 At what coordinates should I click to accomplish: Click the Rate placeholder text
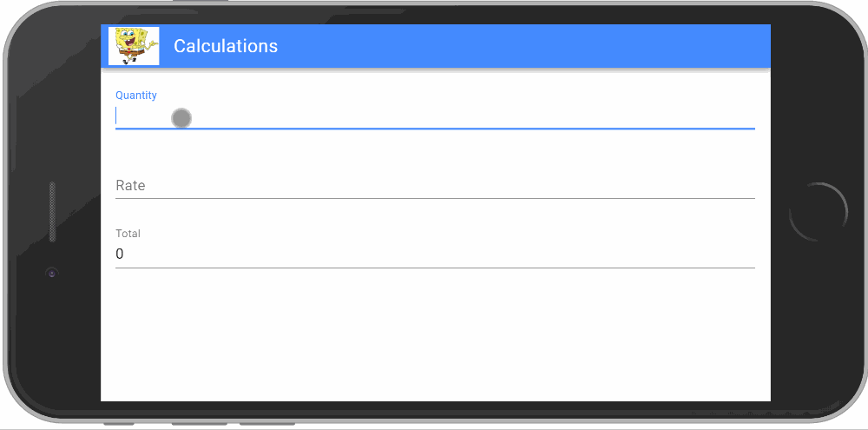130,186
